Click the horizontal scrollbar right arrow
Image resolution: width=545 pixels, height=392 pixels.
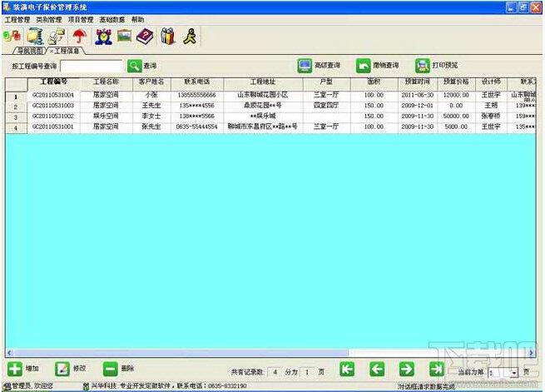point(531,353)
